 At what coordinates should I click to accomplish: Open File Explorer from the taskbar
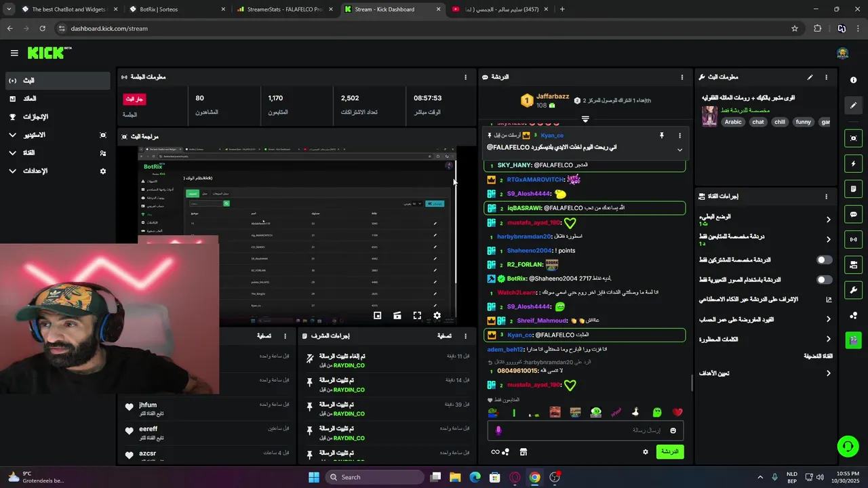455,477
